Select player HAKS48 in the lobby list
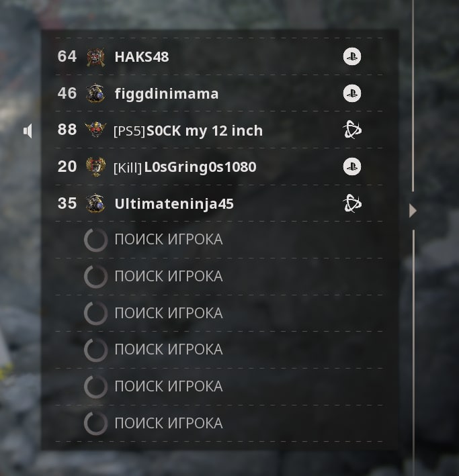 pos(219,56)
